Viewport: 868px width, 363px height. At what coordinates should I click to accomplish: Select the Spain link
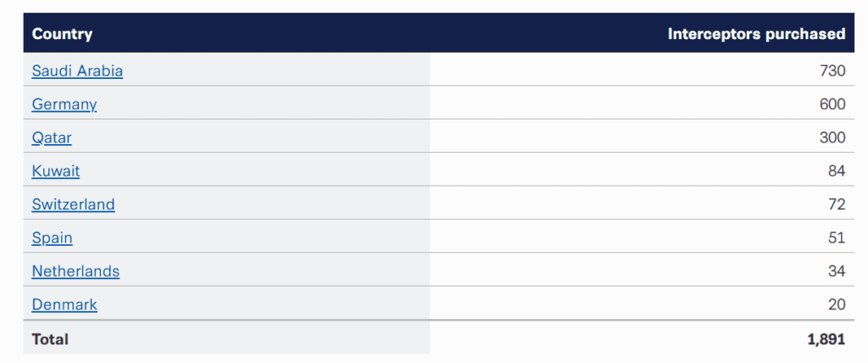pyautogui.click(x=52, y=237)
